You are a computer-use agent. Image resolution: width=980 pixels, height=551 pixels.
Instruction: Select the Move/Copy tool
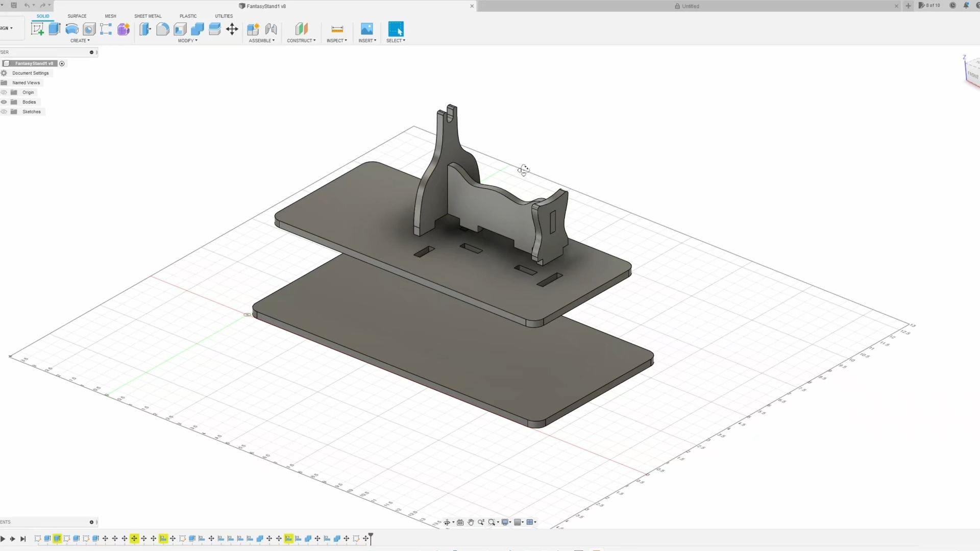232,29
